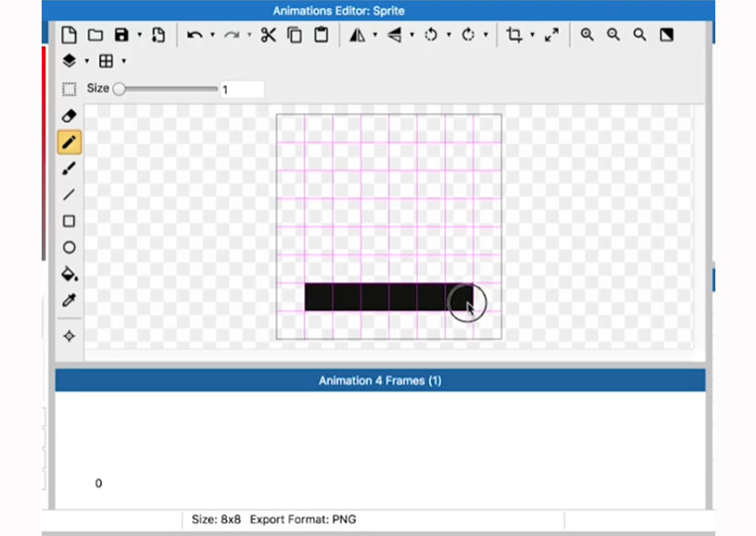This screenshot has height=536, width=756.
Task: Click the Cut scissors icon
Action: click(x=269, y=35)
